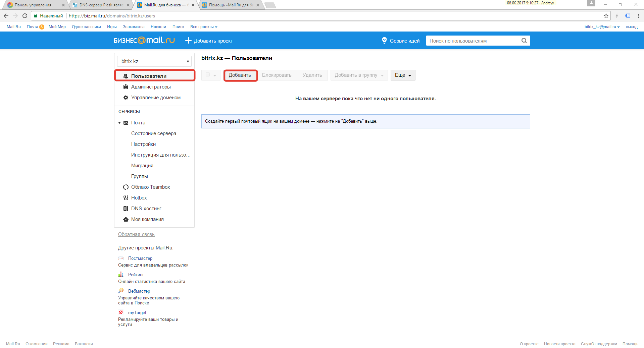Select Администраторы in sidebar
The width and height of the screenshot is (644, 348).
(151, 87)
